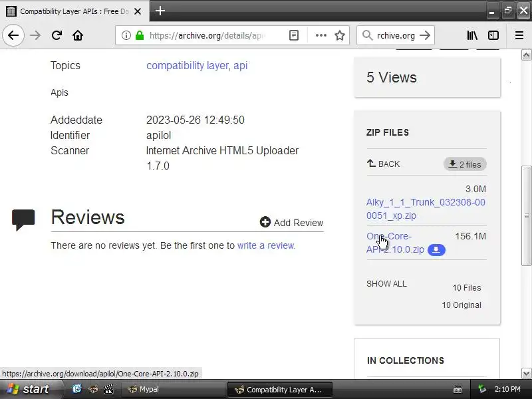Click the Add Review plus icon
Viewport: 532px width, 399px height.
(265, 222)
